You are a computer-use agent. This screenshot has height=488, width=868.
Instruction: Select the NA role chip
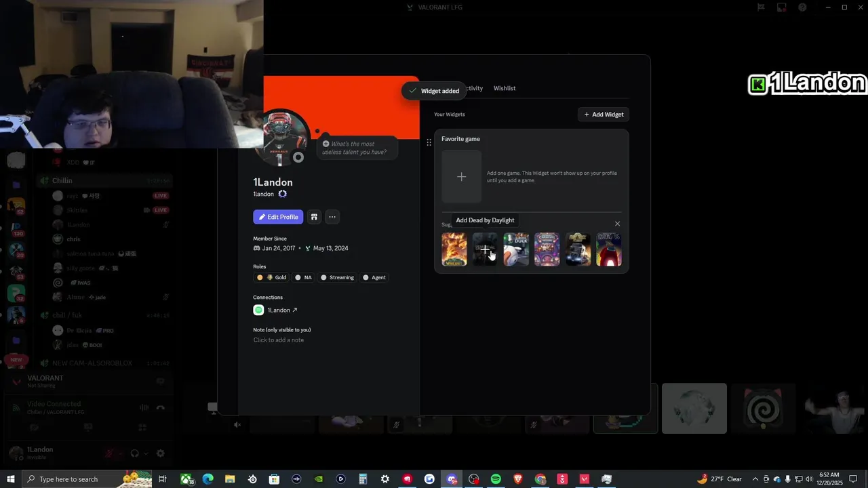(x=303, y=277)
